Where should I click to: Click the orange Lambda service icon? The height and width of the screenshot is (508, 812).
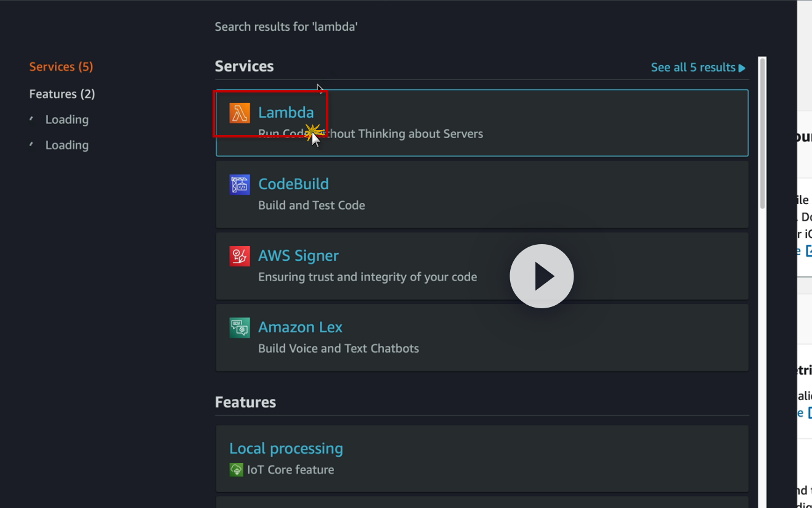pyautogui.click(x=240, y=113)
